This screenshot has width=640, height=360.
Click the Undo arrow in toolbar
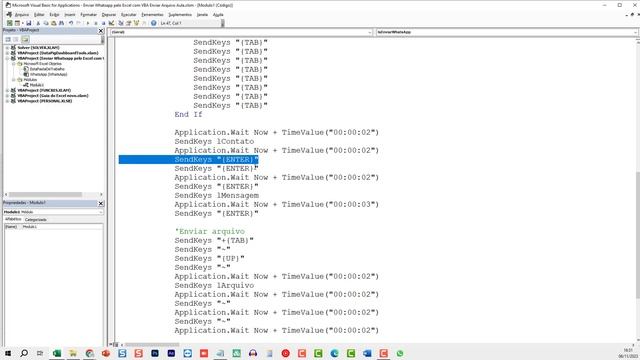tap(71, 23)
